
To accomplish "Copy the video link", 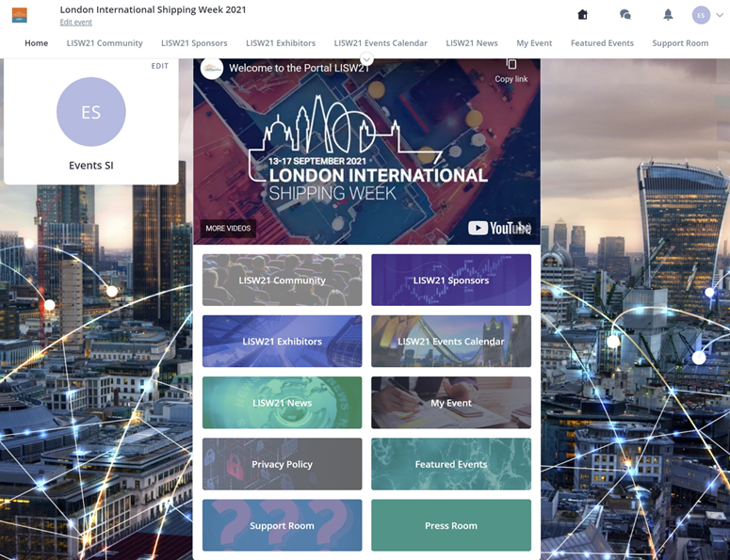I will click(511, 72).
